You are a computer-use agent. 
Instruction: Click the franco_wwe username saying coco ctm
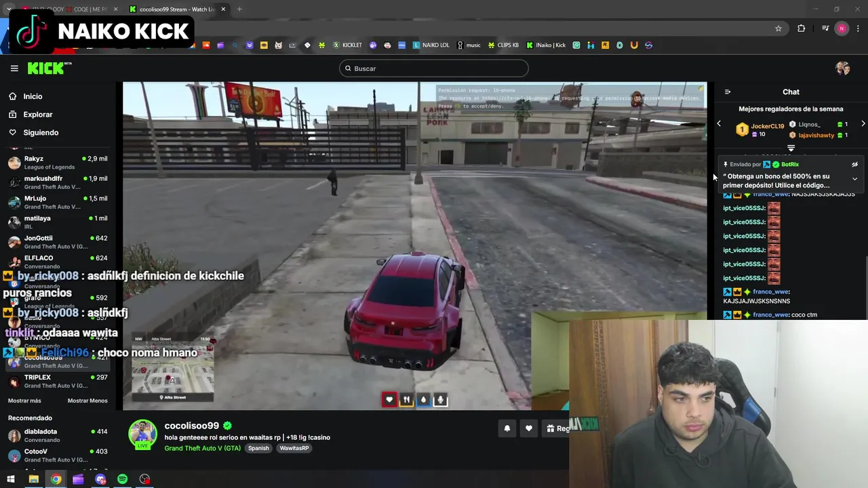point(771,315)
